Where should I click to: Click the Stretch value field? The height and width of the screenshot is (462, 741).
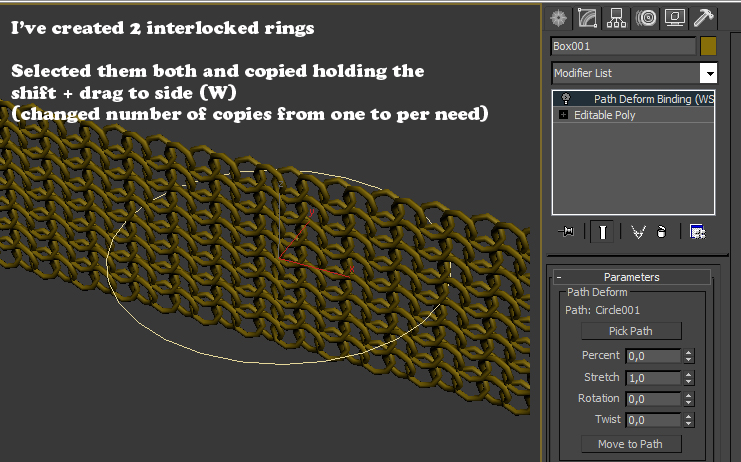(653, 377)
